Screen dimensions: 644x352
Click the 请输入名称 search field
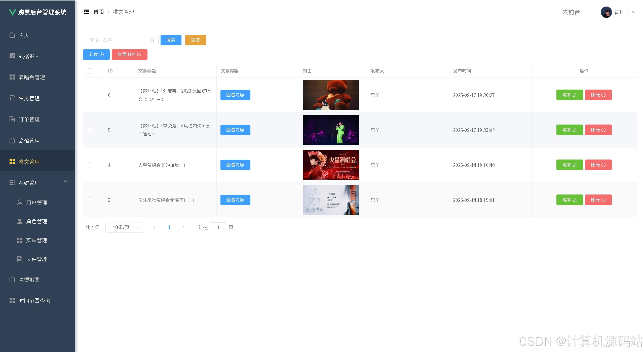[121, 40]
